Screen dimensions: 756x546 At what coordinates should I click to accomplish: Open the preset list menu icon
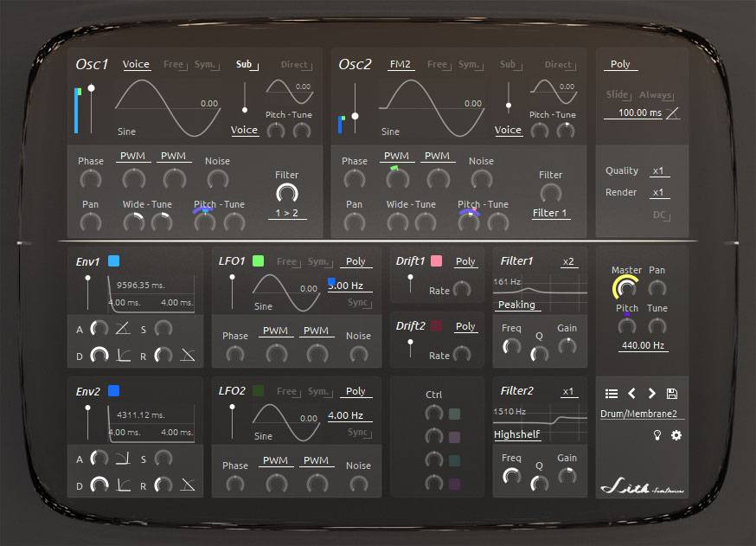point(612,394)
